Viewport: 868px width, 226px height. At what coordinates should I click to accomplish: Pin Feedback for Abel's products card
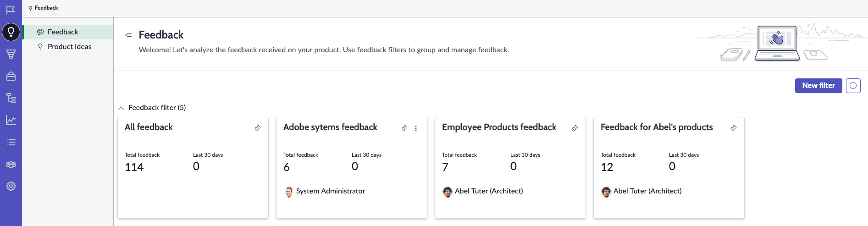click(x=734, y=128)
